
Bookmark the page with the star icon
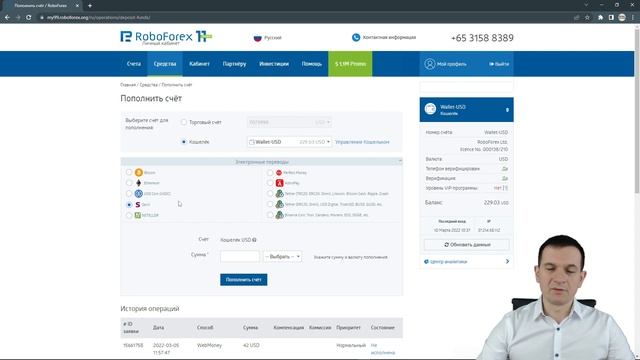coord(587,18)
